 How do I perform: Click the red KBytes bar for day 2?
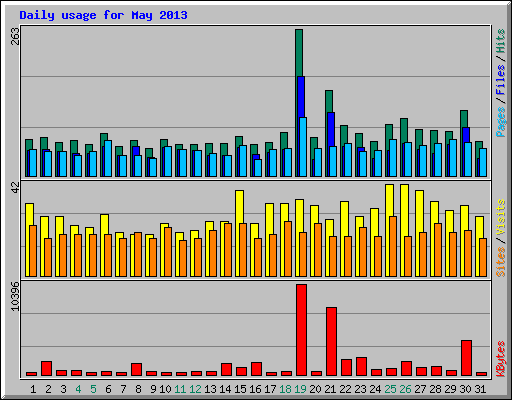pos(46,368)
